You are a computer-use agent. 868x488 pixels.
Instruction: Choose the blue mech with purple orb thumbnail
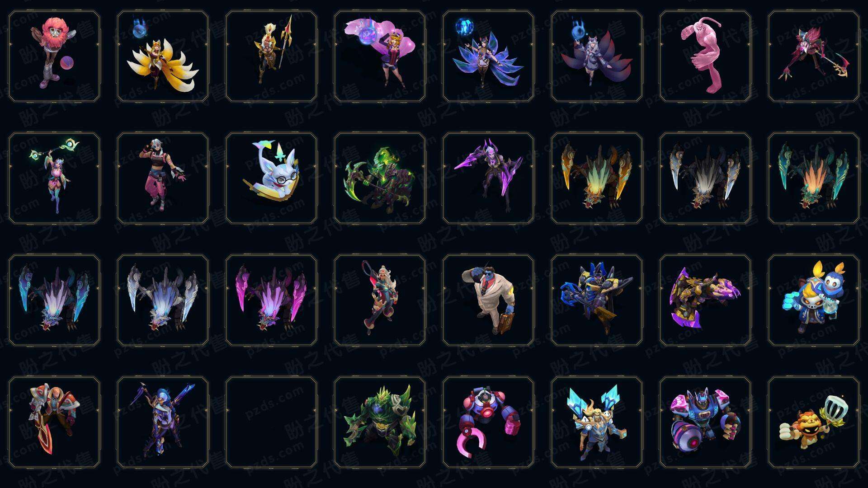(x=705, y=422)
